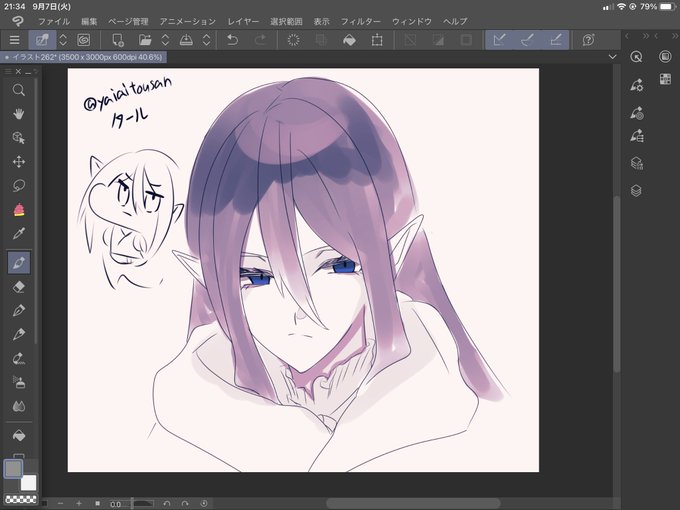Open the Quick Access panel icon
Viewport: 680px width, 510px height.
(636, 57)
